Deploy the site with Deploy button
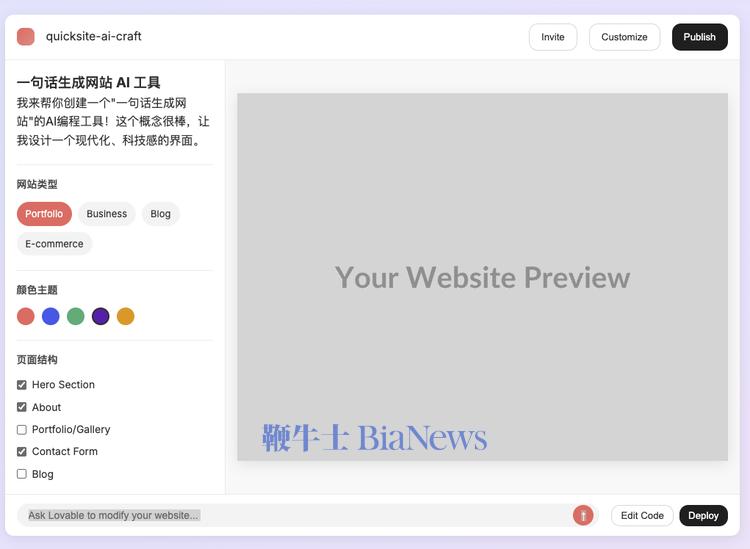Viewport: 750px width, 549px height. click(x=703, y=516)
